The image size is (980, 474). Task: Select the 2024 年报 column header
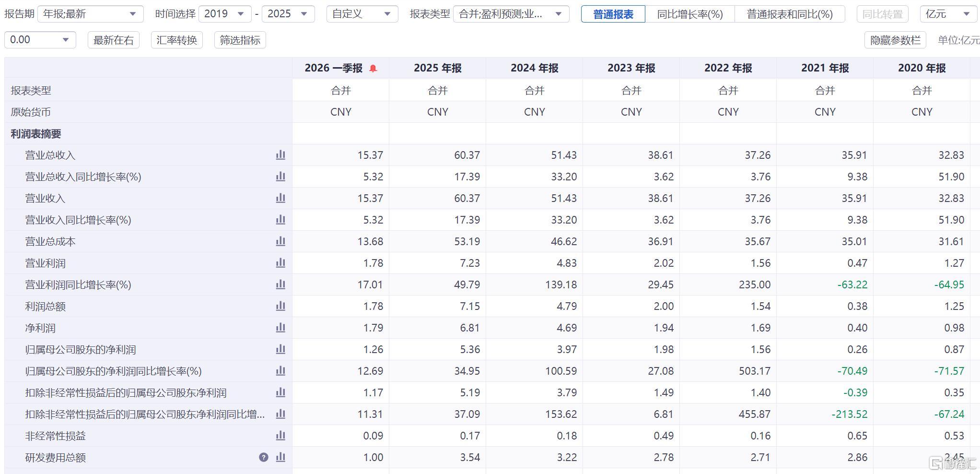click(x=535, y=68)
